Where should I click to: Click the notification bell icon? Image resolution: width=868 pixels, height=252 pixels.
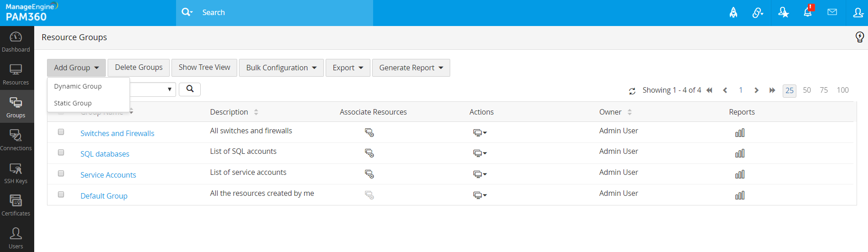tap(807, 12)
